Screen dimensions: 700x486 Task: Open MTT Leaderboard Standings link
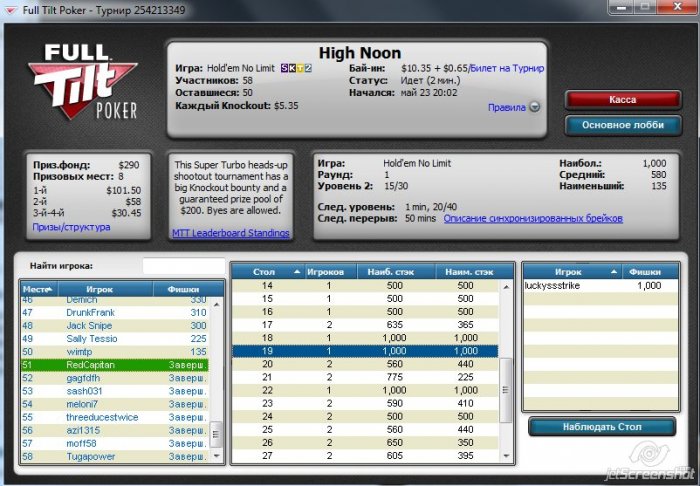pyautogui.click(x=230, y=233)
